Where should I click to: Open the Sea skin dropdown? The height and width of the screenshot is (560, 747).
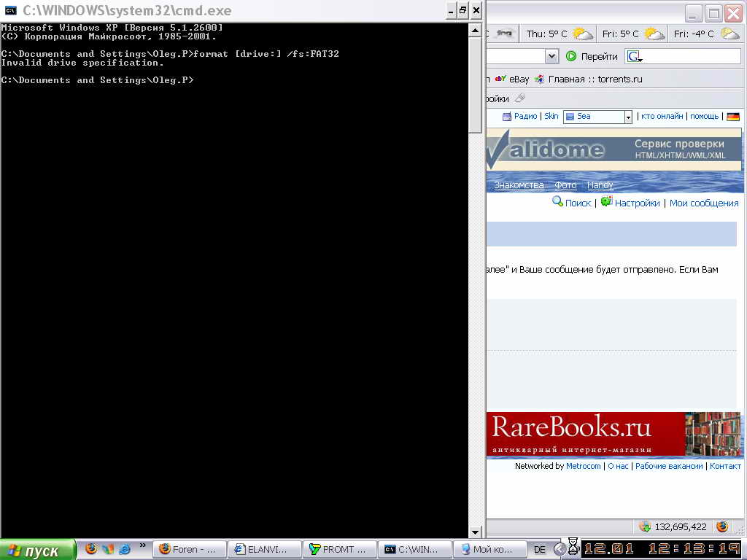click(628, 117)
